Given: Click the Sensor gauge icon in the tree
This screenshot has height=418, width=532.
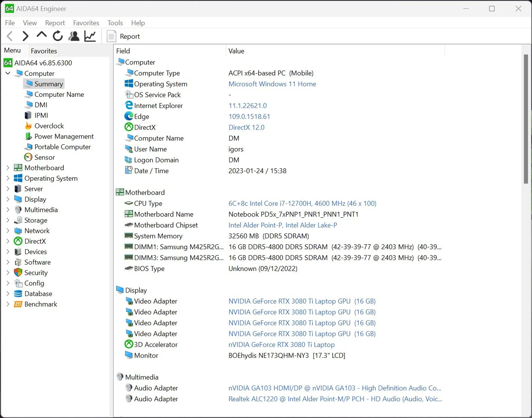Looking at the screenshot, I should (x=28, y=157).
